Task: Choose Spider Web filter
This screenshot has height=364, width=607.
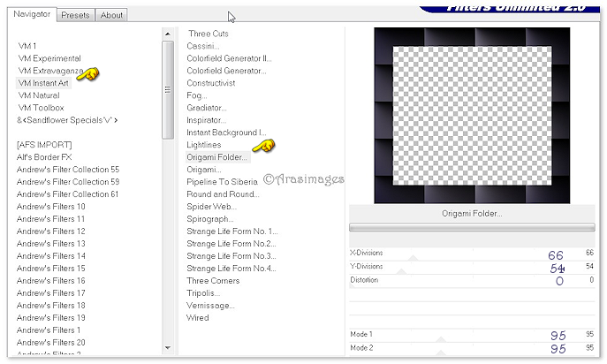Action: pos(210,206)
